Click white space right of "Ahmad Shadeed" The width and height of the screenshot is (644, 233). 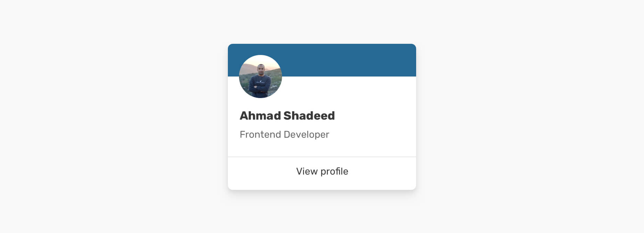pos(375,116)
